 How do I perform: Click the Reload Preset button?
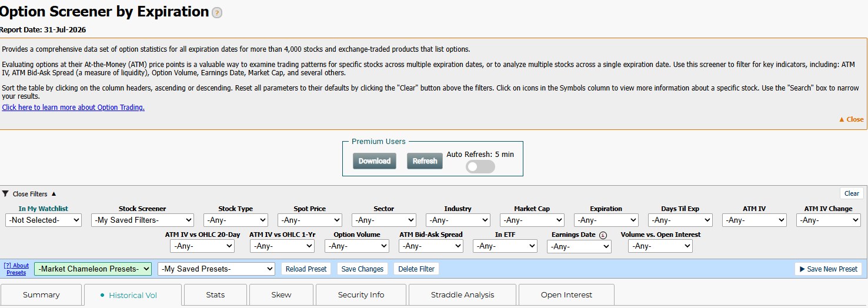click(x=306, y=269)
